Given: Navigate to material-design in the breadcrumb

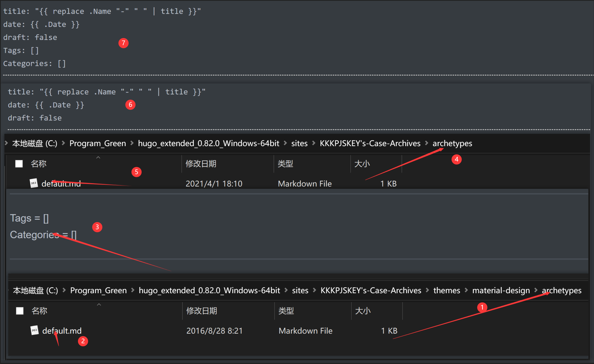Looking at the screenshot, I should point(501,290).
